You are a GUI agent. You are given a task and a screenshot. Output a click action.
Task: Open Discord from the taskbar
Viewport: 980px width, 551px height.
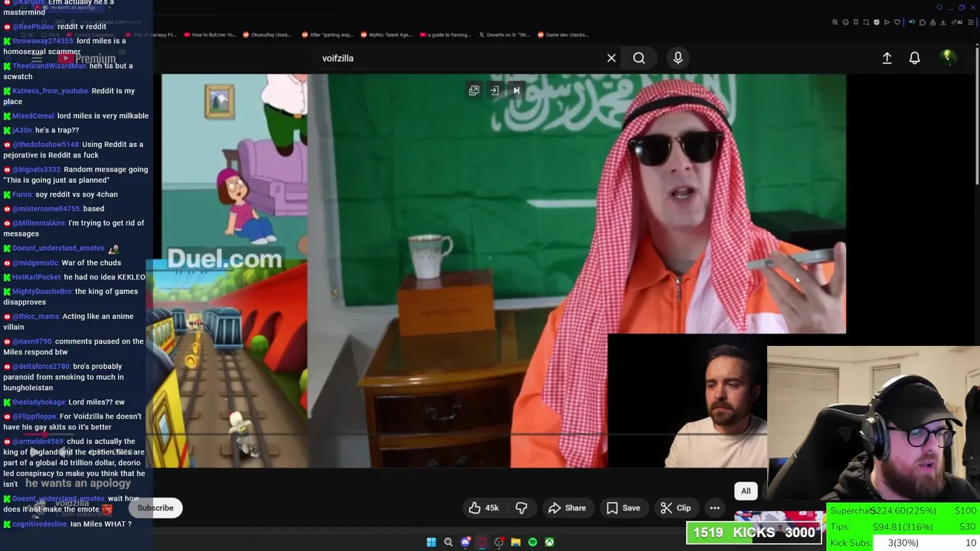465,542
